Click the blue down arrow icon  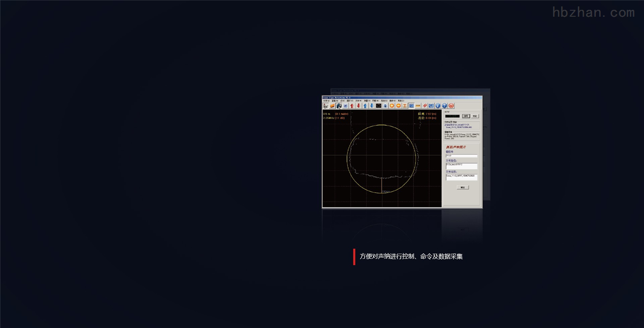tap(372, 106)
